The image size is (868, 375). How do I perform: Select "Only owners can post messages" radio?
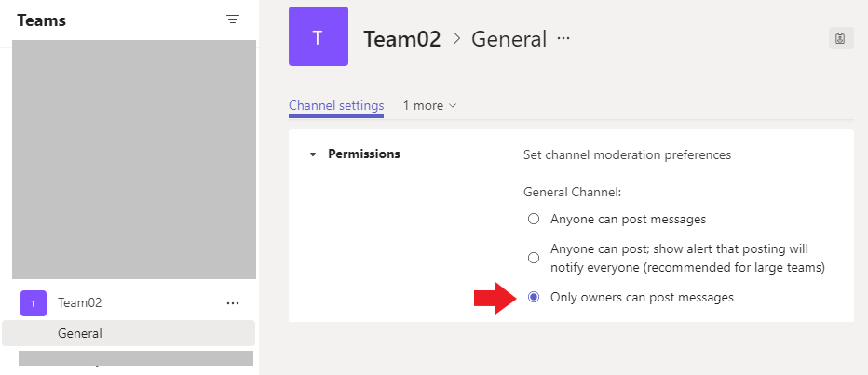534,298
